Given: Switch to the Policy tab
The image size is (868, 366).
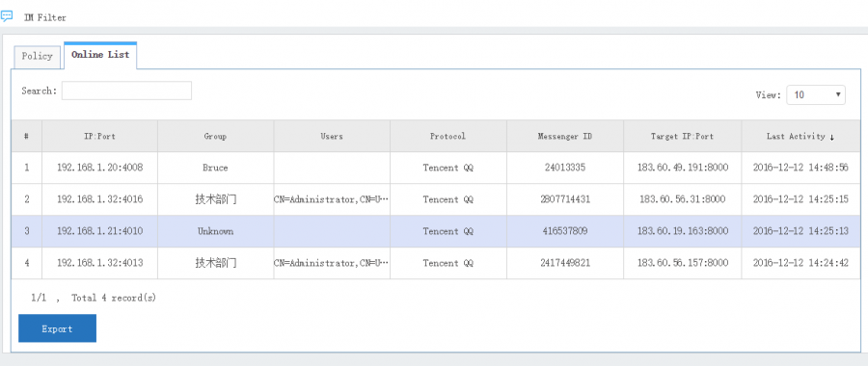Looking at the screenshot, I should [37, 57].
